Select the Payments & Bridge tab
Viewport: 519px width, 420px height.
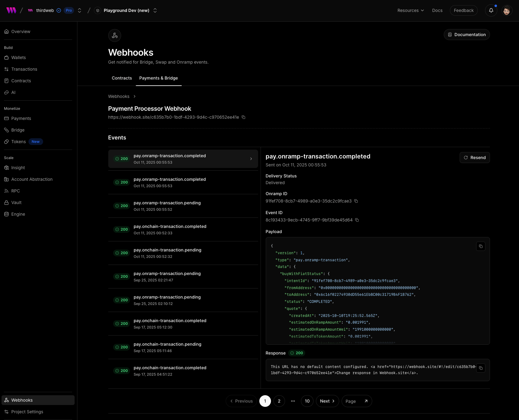158,78
